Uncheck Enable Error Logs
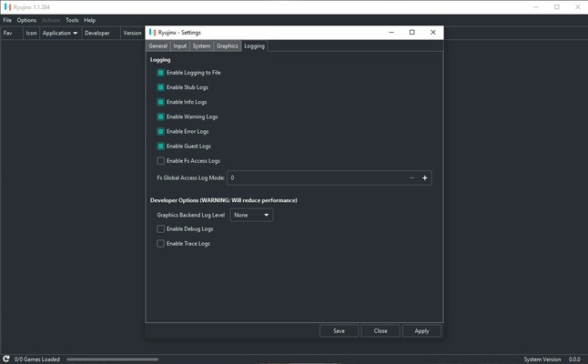 [x=160, y=131]
